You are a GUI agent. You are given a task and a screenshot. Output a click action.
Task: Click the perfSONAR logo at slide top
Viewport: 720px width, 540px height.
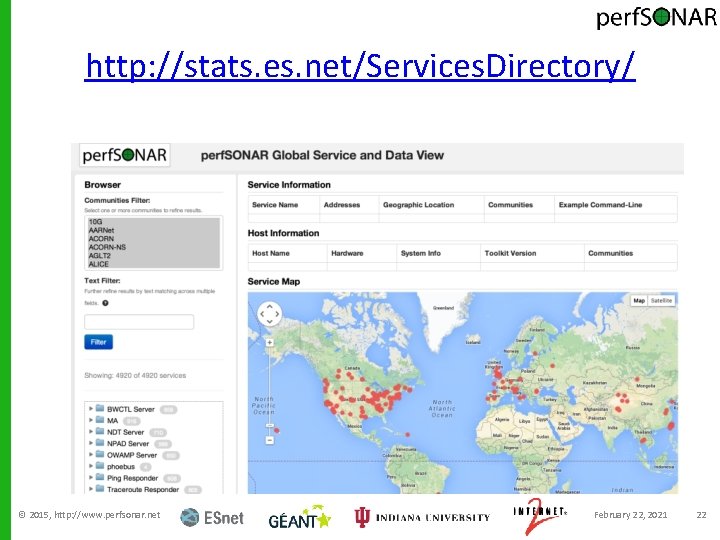(x=656, y=17)
